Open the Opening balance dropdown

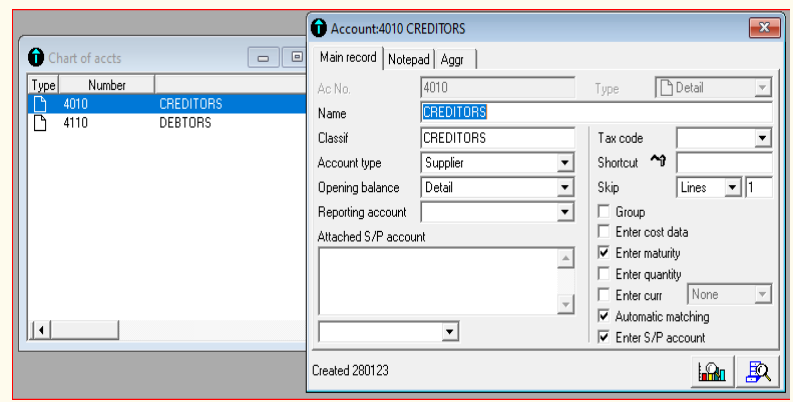click(x=565, y=188)
